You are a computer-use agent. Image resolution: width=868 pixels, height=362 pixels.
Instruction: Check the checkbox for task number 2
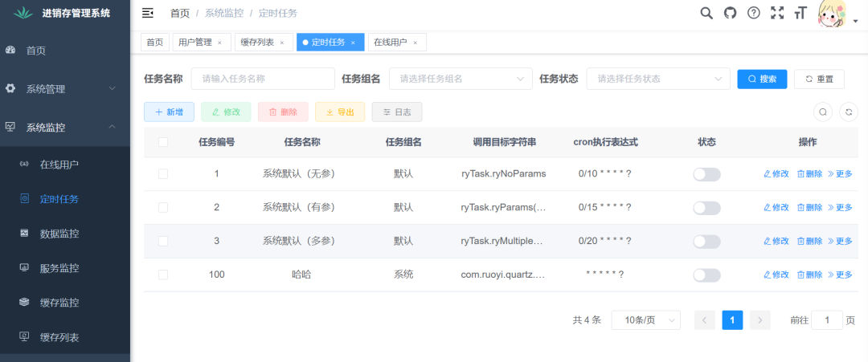162,208
